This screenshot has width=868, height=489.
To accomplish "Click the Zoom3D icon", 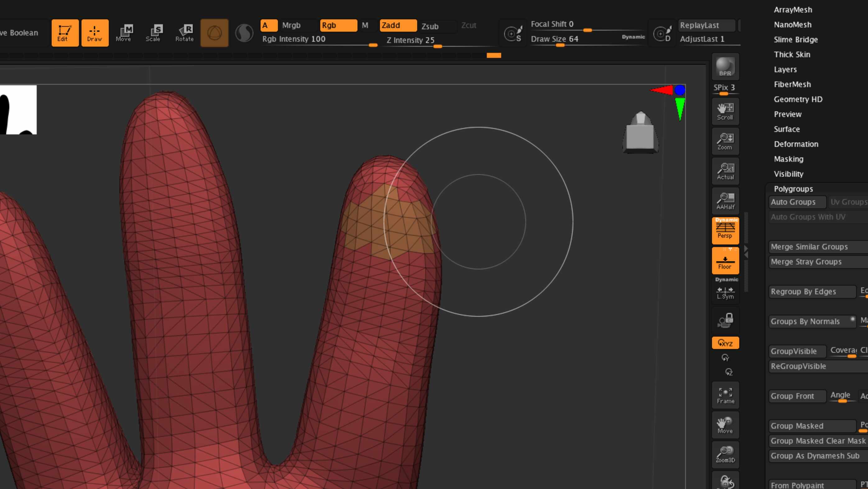I will [725, 454].
